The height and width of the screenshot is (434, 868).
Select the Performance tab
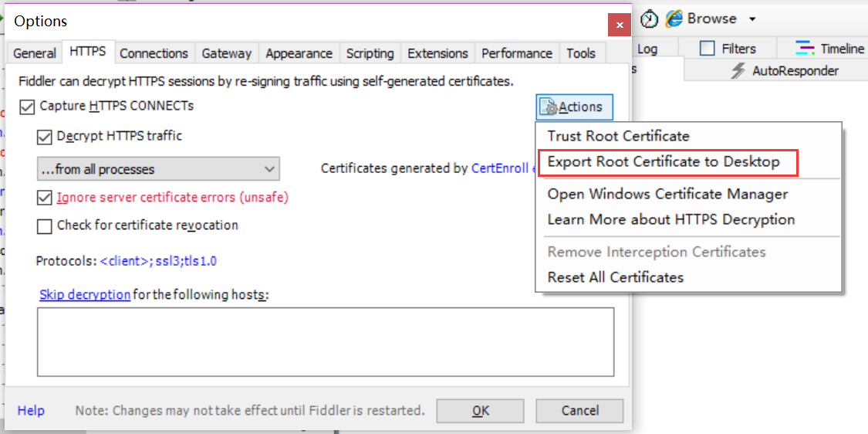[517, 53]
